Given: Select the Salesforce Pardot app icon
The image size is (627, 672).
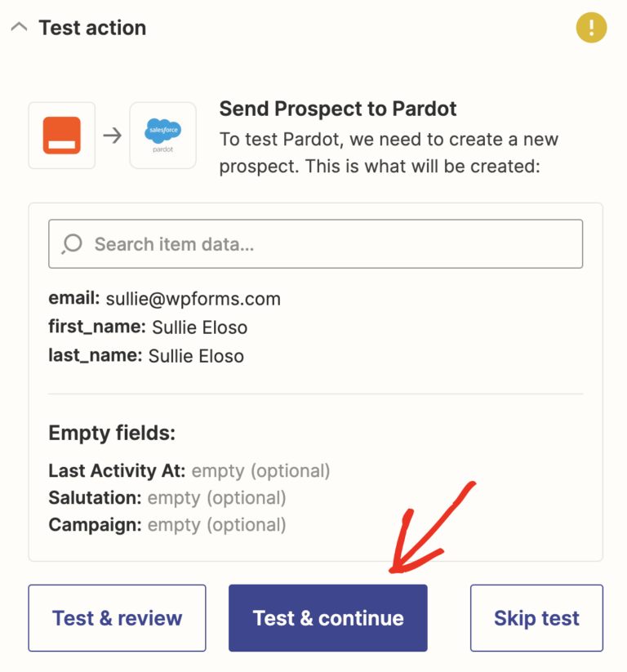Looking at the screenshot, I should (162, 136).
